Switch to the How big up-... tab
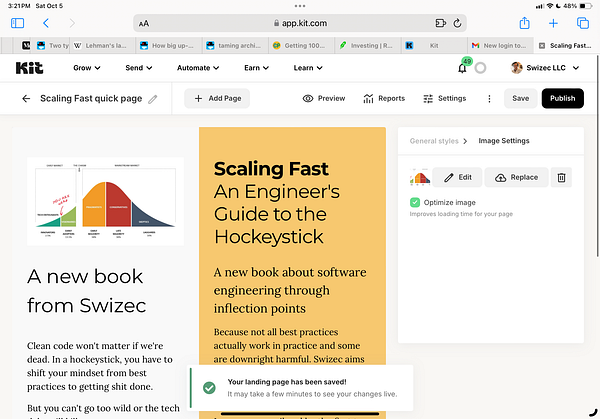The image size is (600, 419). pos(168,46)
